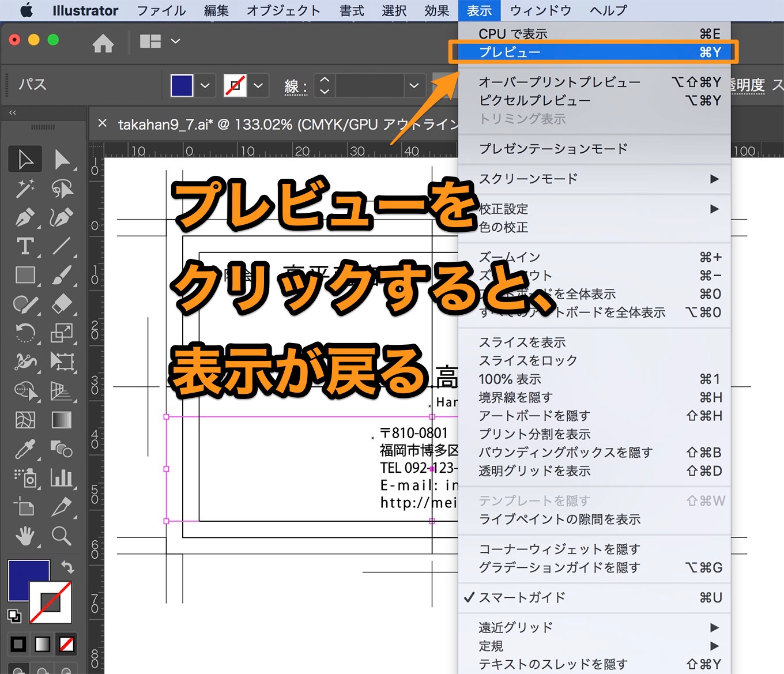Select the Perspective Grid tool
Image resolution: width=784 pixels, height=674 pixels.
coord(62,391)
